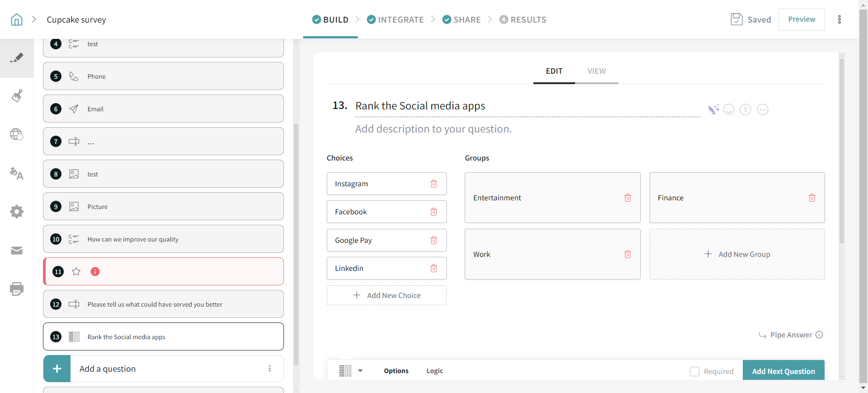
Task: Open more options next to Add a question
Action: click(269, 369)
